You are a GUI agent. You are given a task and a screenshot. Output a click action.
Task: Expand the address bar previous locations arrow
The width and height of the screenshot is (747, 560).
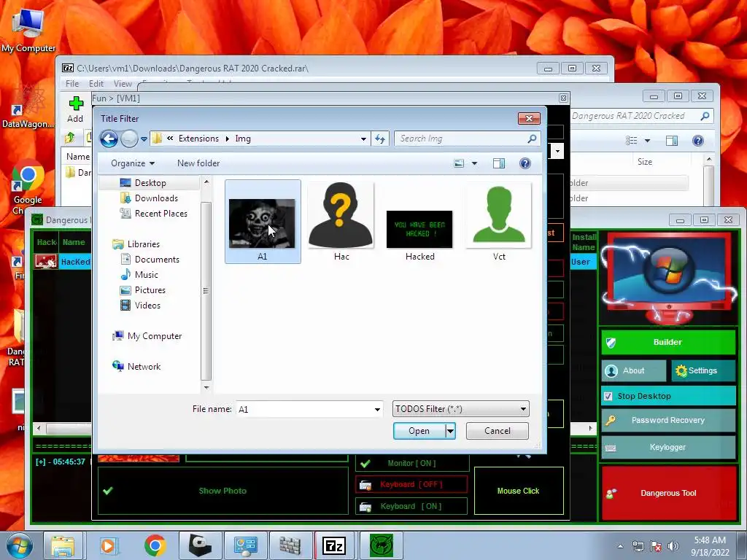pos(363,139)
